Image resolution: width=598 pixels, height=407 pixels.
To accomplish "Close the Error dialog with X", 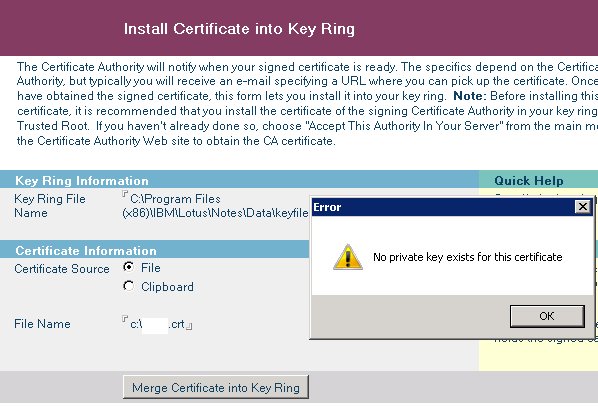I will 583,207.
